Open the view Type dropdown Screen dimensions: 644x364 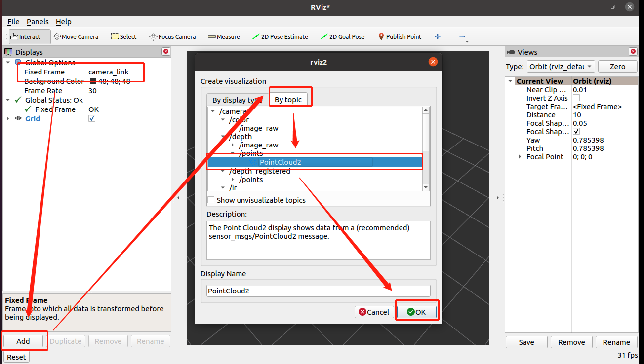pos(560,66)
